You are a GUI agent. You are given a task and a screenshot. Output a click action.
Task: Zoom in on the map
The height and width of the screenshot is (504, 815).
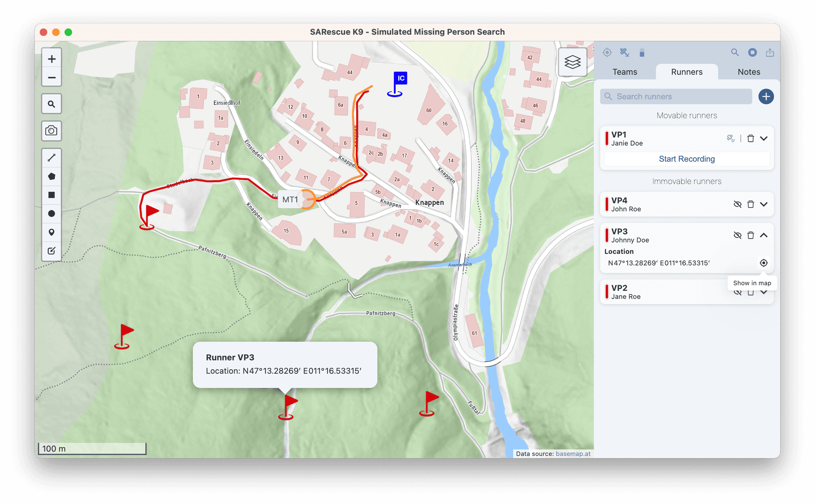coord(51,59)
